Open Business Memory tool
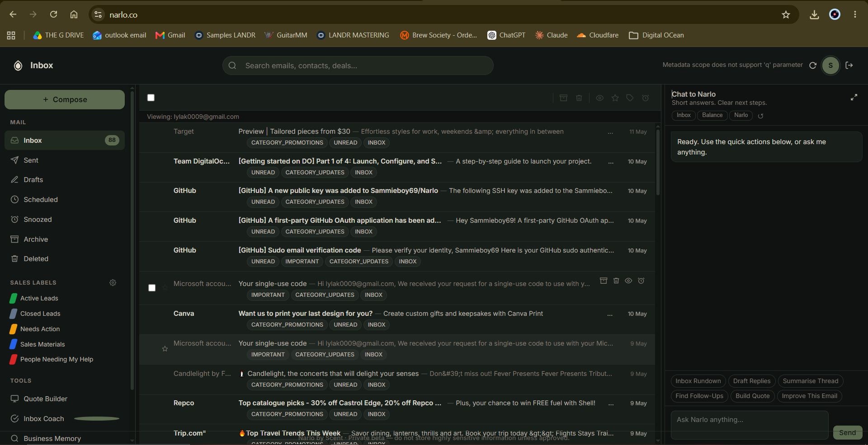The height and width of the screenshot is (445, 868). click(x=65, y=439)
